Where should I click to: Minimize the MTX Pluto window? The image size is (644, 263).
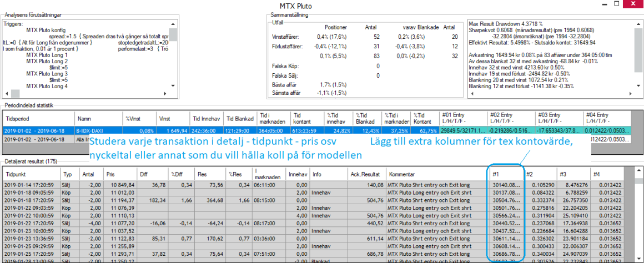(603, 5)
